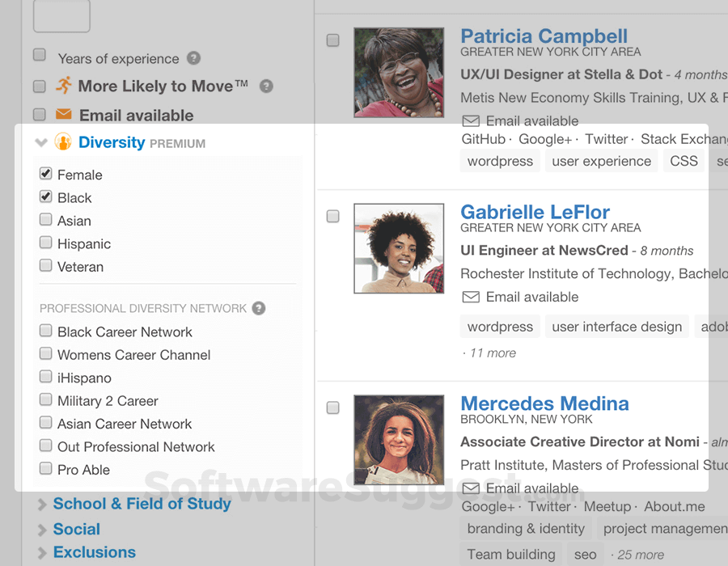Open the help icon beside Years of experience
The height and width of the screenshot is (566, 728).
192,58
